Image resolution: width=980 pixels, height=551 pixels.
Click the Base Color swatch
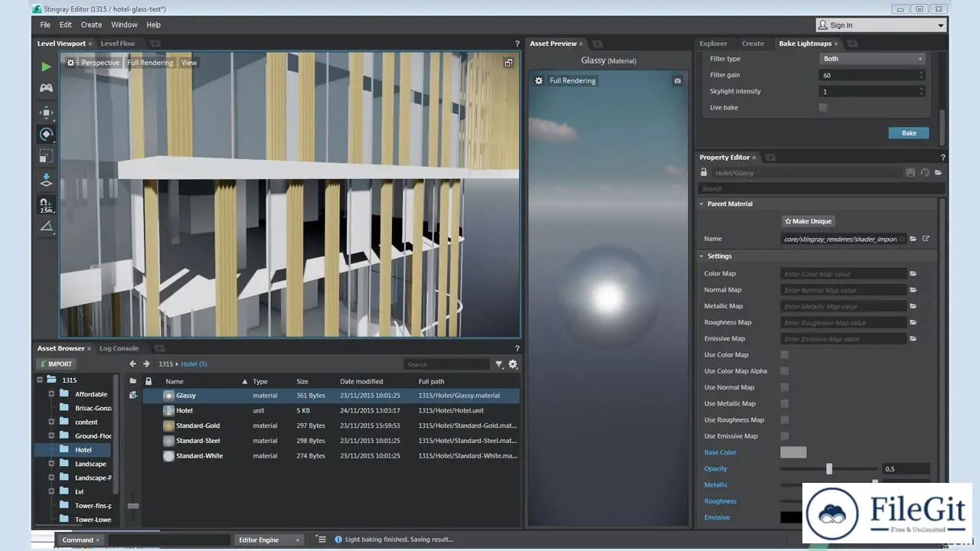point(793,452)
